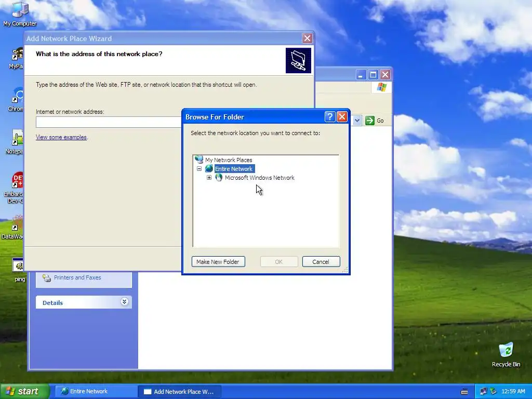Viewport: 532px width, 399px height.
Task: Click the Details panel header text
Action: click(52, 303)
